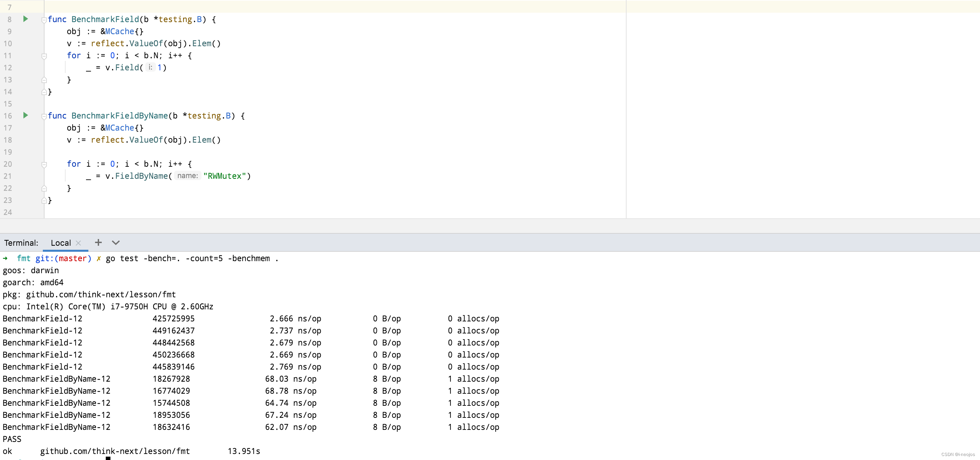This screenshot has height=460, width=980.
Task: Click testing.B type on line 8
Action: 180,19
